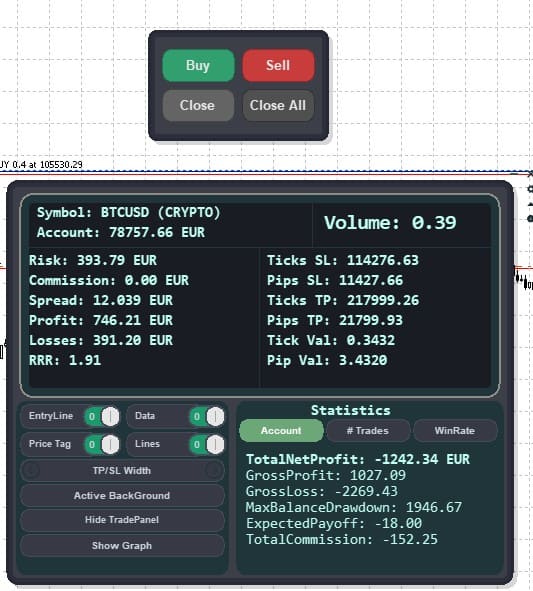Open the WinRate statistics tab
This screenshot has width=533, height=591.
tap(455, 430)
